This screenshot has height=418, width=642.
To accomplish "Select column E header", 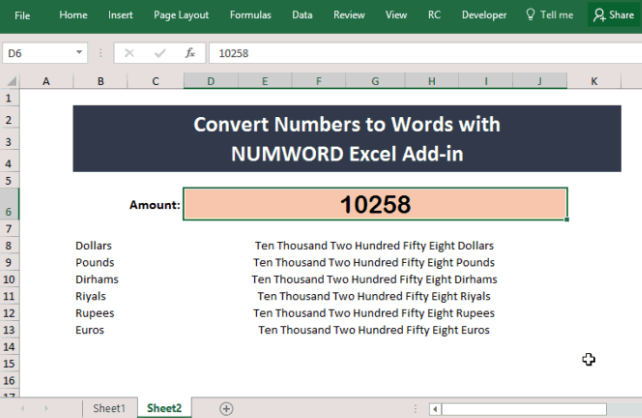I will (x=265, y=81).
